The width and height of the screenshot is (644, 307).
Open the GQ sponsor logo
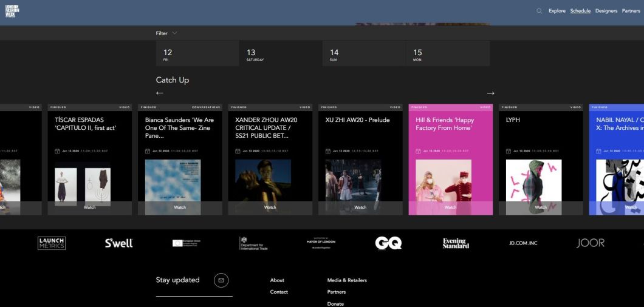pos(388,243)
